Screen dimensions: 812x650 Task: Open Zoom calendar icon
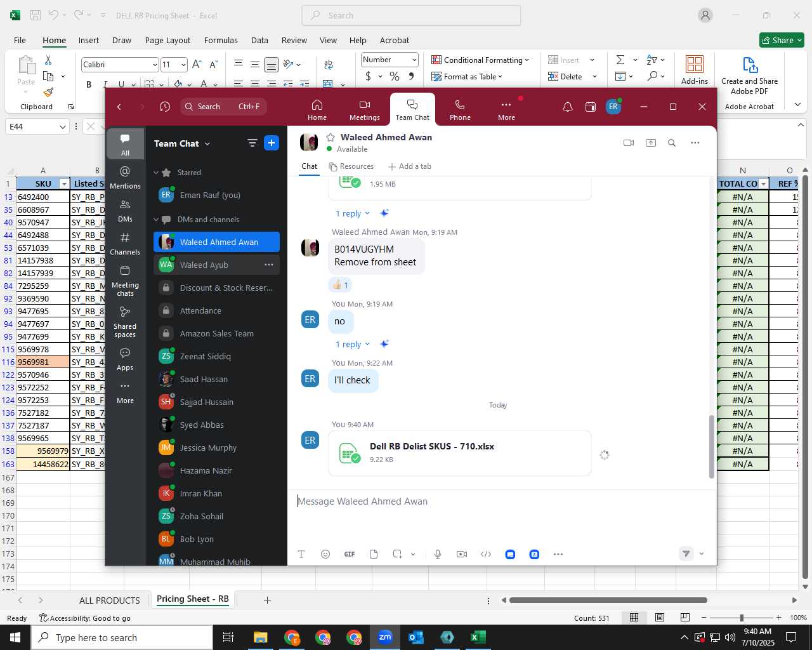591,107
